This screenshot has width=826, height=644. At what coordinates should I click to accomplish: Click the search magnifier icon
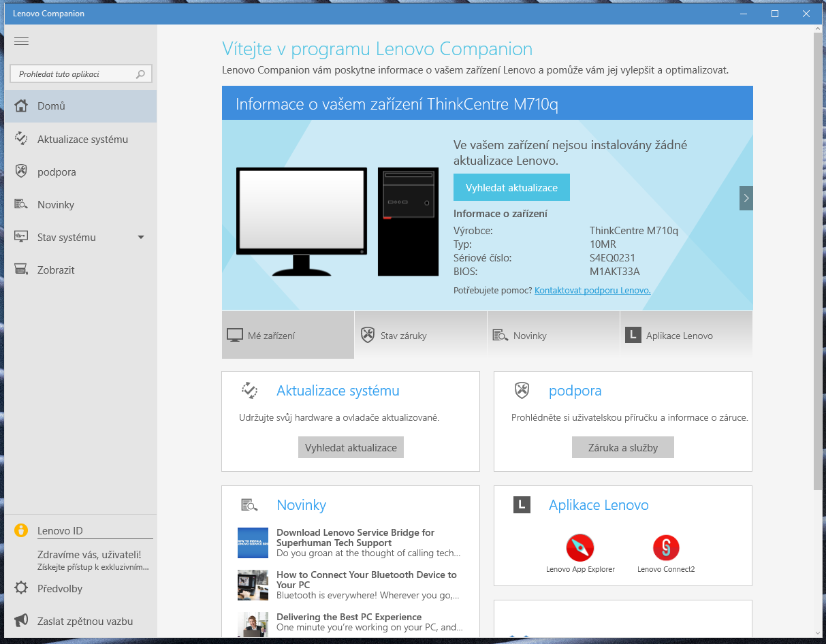[x=141, y=74]
